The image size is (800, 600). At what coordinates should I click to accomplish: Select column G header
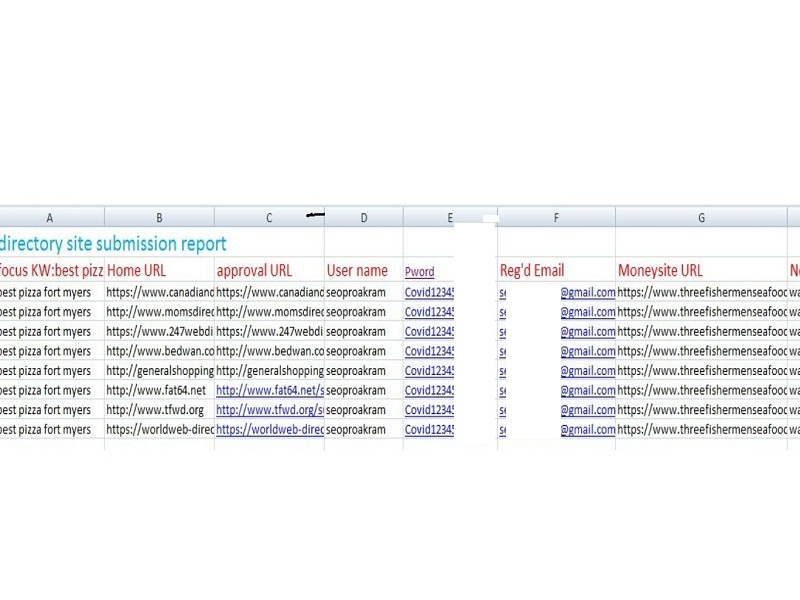point(702,217)
